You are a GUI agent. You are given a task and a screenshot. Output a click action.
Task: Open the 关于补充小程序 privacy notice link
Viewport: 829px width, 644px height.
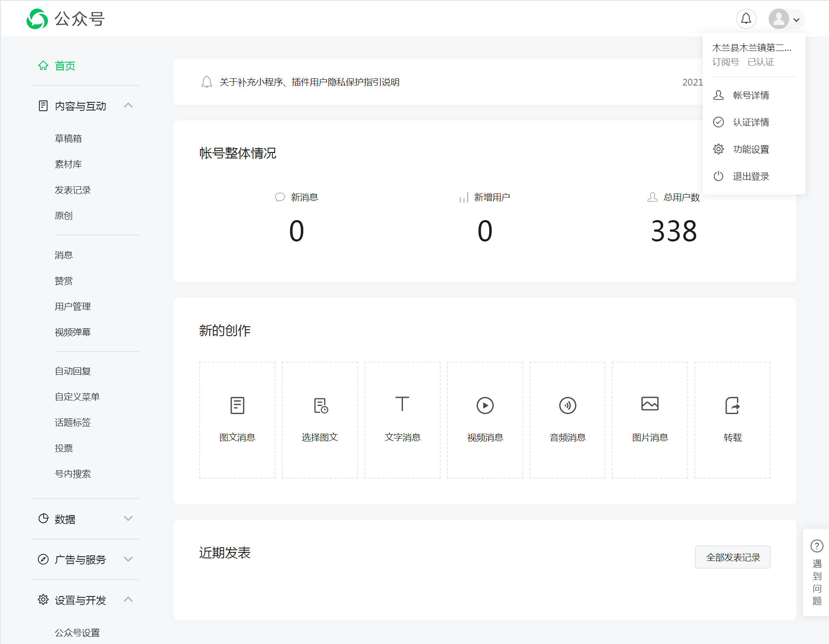click(x=309, y=82)
